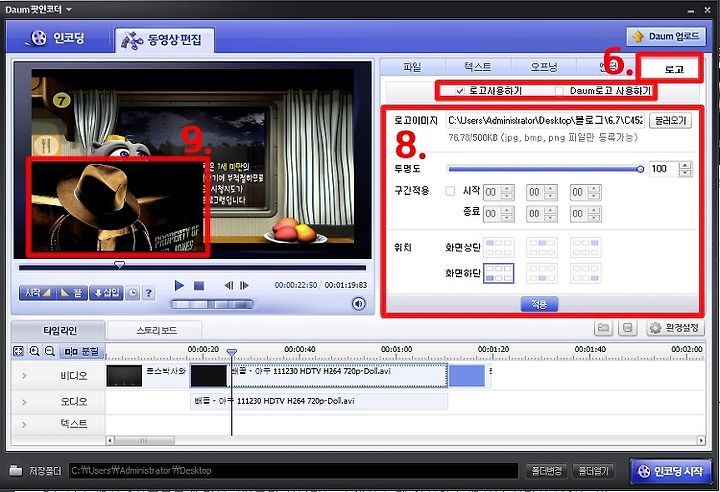
Task: Fit the timeline to window icon
Action: [18, 351]
